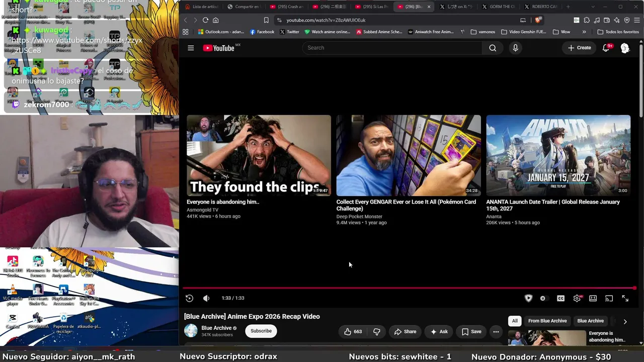Click the YouTube search magnifier button
This screenshot has height=362, width=644.
[493, 48]
